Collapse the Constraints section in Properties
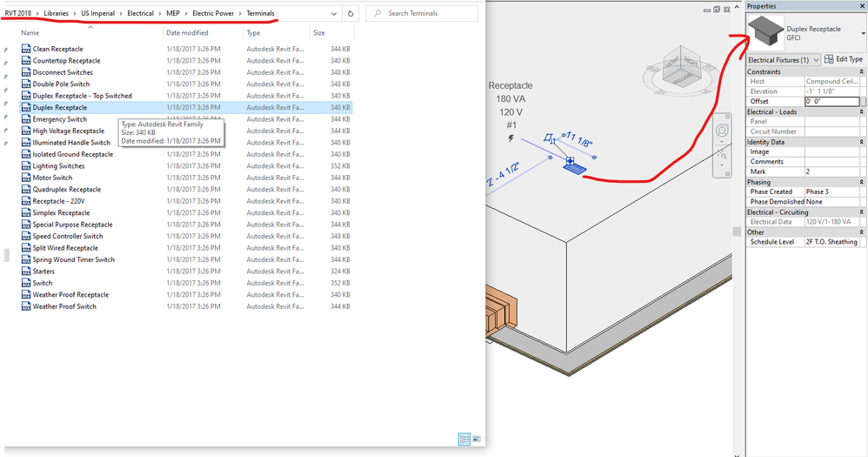Screen dimensions: 868x457 point(861,72)
